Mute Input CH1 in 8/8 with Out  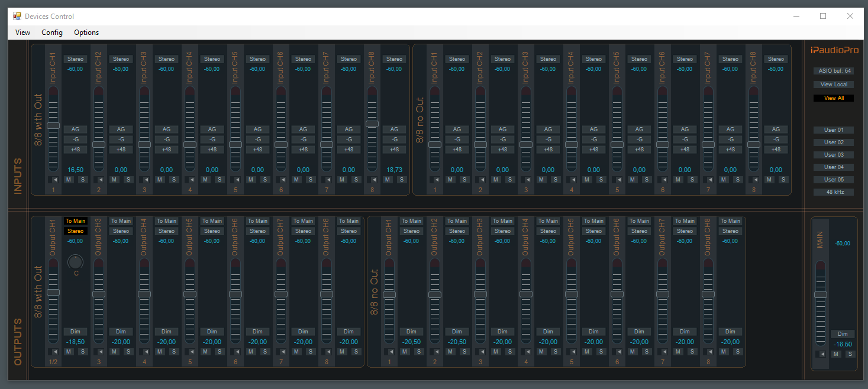tap(69, 180)
